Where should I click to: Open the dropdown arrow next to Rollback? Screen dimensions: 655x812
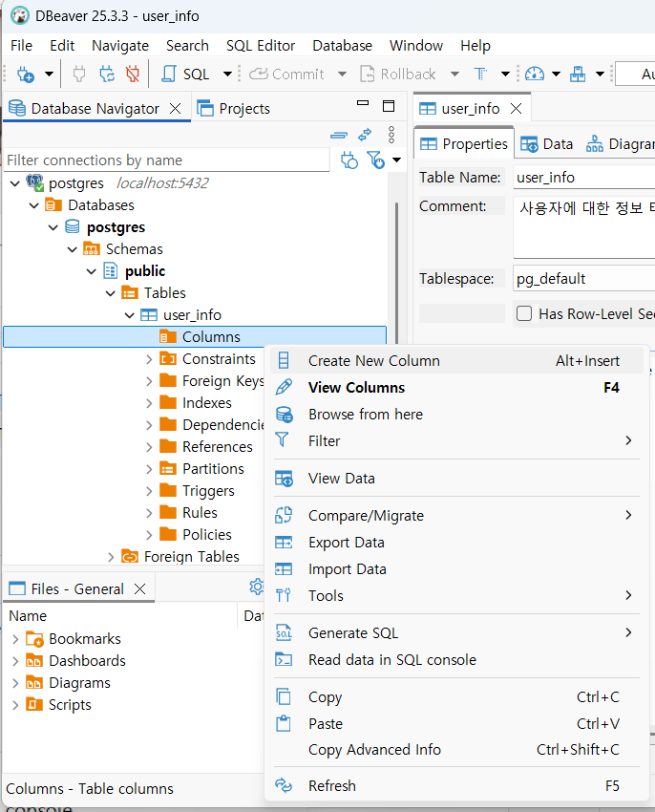click(x=454, y=75)
